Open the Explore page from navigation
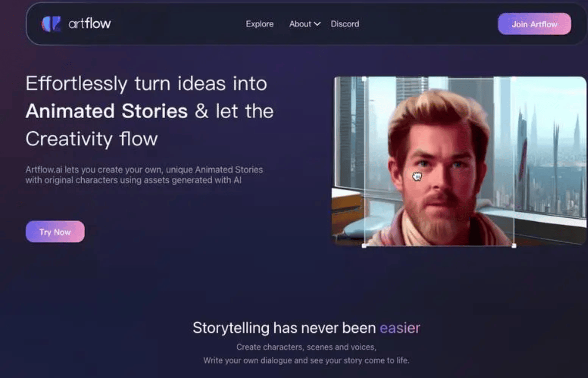The height and width of the screenshot is (378, 588). pos(259,24)
